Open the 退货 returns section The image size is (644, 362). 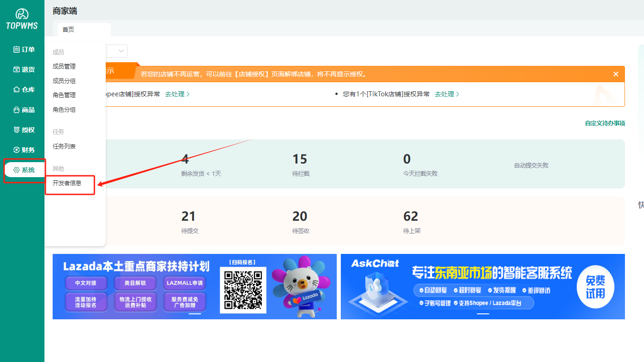24,69
